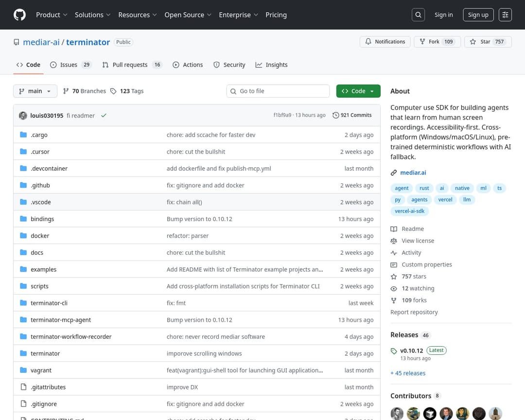525x420 pixels.
Task: Click the bindings folder icon
Action: click(x=23, y=219)
